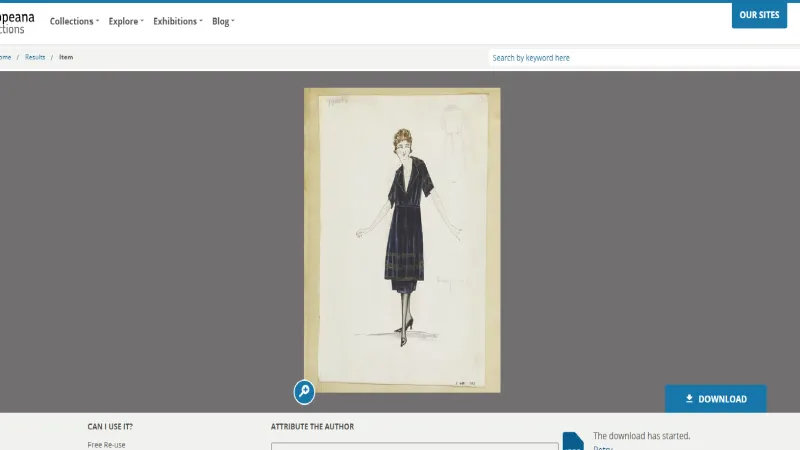Screen dimensions: 800x450
Task: Click the downloaded file icon
Action: coord(573,441)
